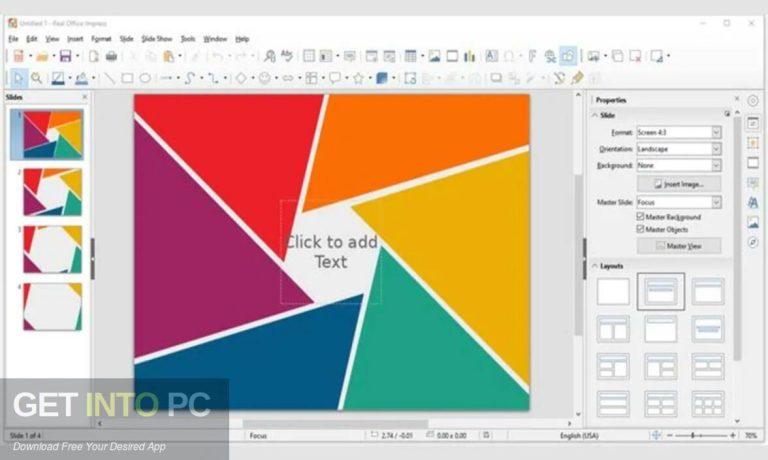Open the Save button dropdown arrow

(77, 56)
